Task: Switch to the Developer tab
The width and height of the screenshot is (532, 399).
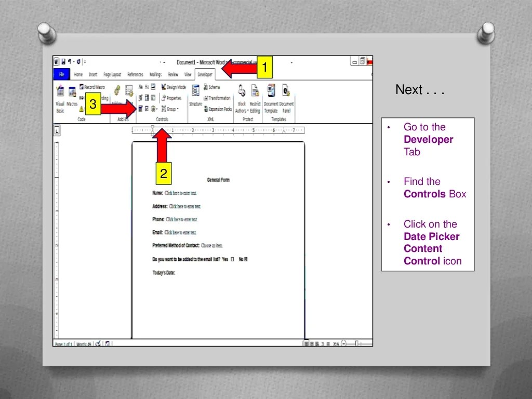Action: click(204, 74)
